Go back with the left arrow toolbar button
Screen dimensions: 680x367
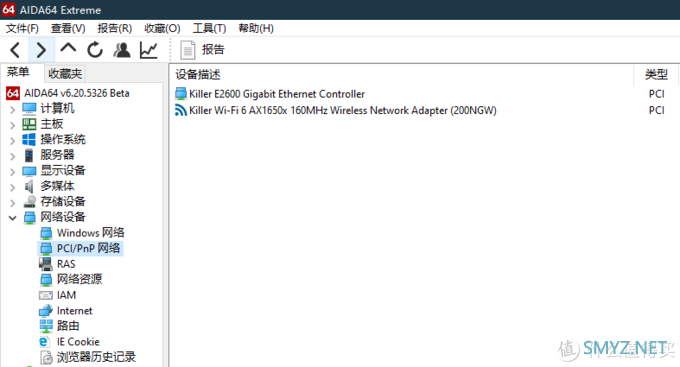tap(15, 50)
